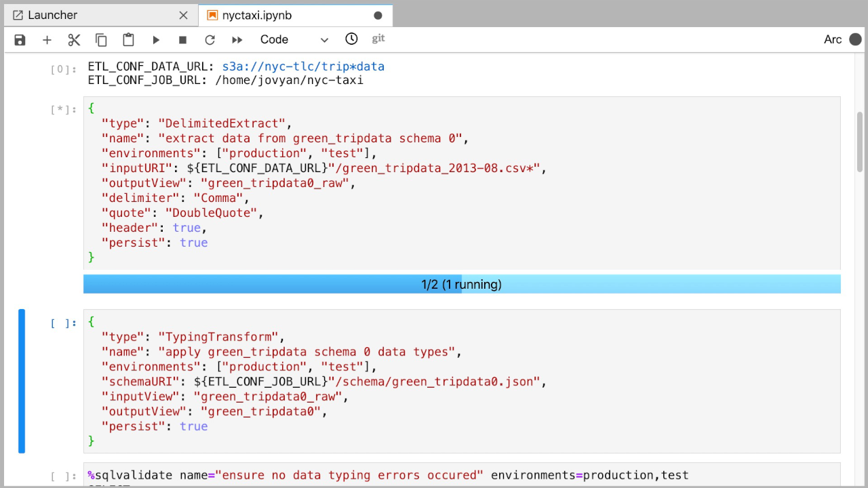Viewport: 868px width, 488px height.
Task: Switch to the Launcher tab
Action: [x=53, y=15]
